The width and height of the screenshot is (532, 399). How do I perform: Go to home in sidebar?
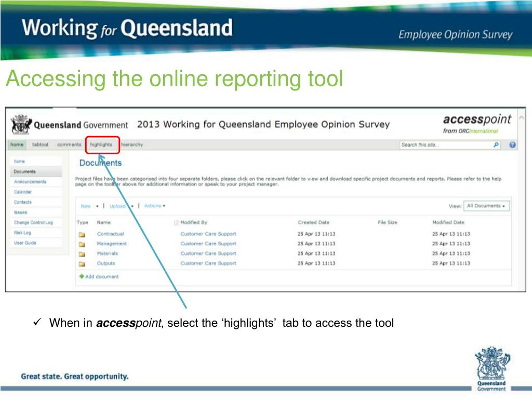pos(19,162)
